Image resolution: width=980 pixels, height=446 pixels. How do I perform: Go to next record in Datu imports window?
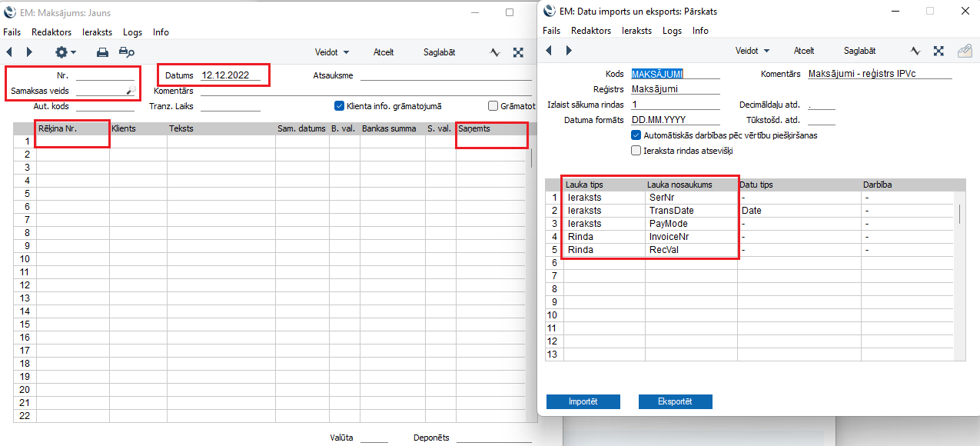tap(569, 51)
